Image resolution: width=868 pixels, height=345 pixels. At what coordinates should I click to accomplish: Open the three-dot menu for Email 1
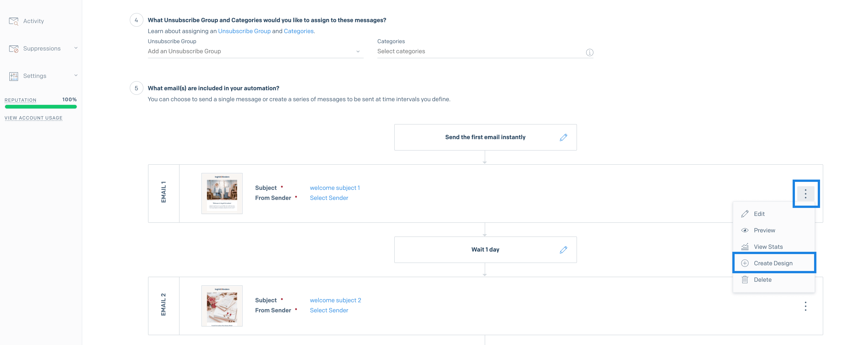pyautogui.click(x=806, y=194)
